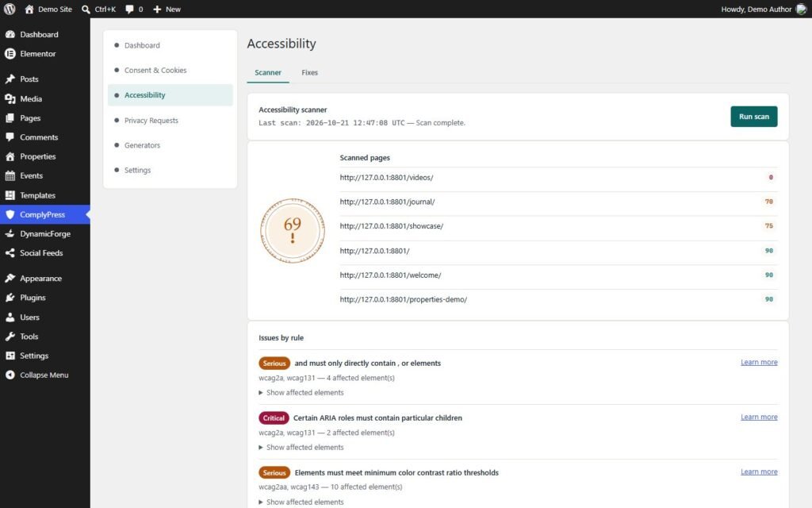Expand affected elements for Serious list rule
812x508 pixels.
click(x=301, y=392)
